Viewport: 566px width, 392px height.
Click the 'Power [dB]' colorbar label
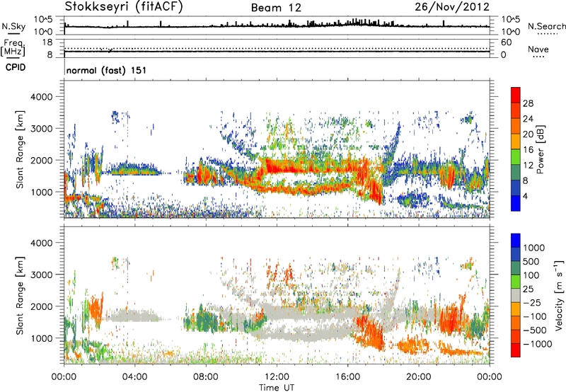coord(541,149)
